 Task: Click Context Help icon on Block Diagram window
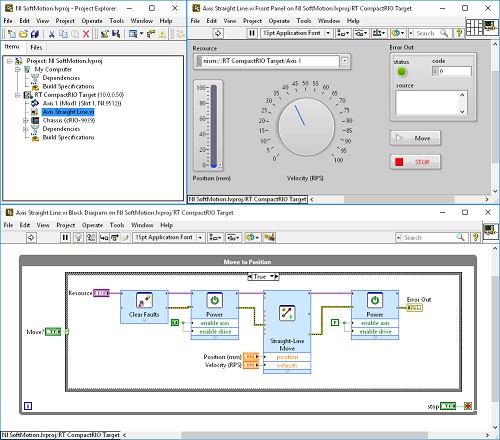coord(476,237)
